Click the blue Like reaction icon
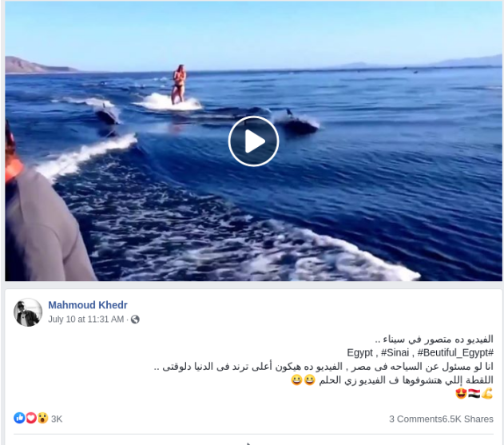The image size is (504, 445). click(x=19, y=418)
